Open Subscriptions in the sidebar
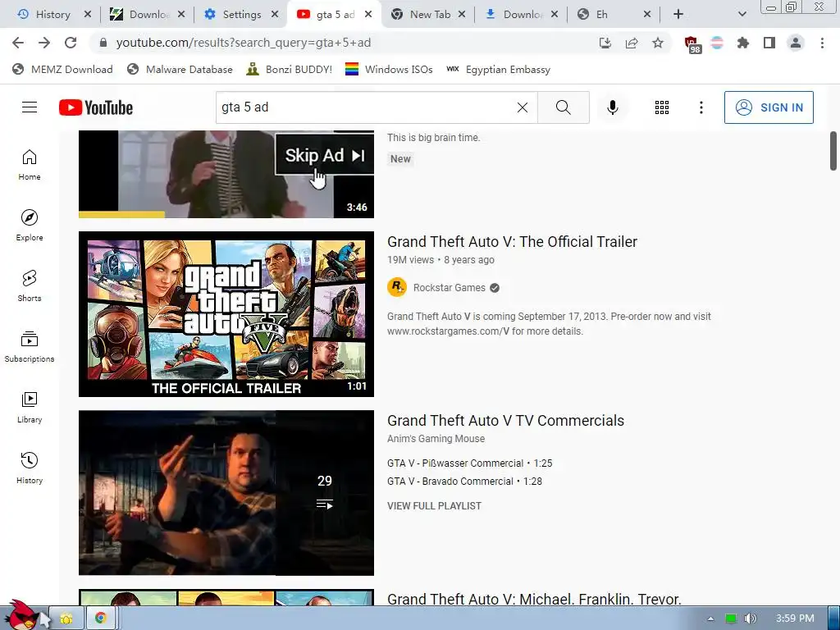840x630 pixels. (30, 347)
